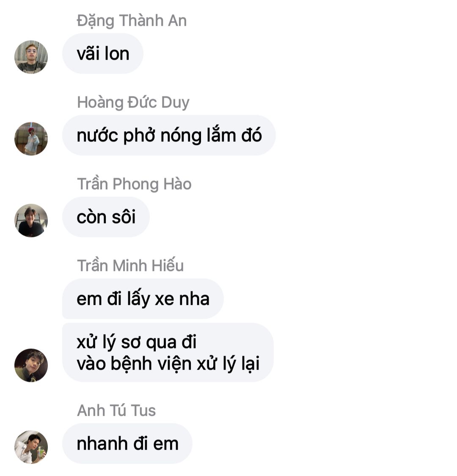Open Đặng Thành An's profile avatar
The width and height of the screenshot is (457, 476).
pos(31,57)
